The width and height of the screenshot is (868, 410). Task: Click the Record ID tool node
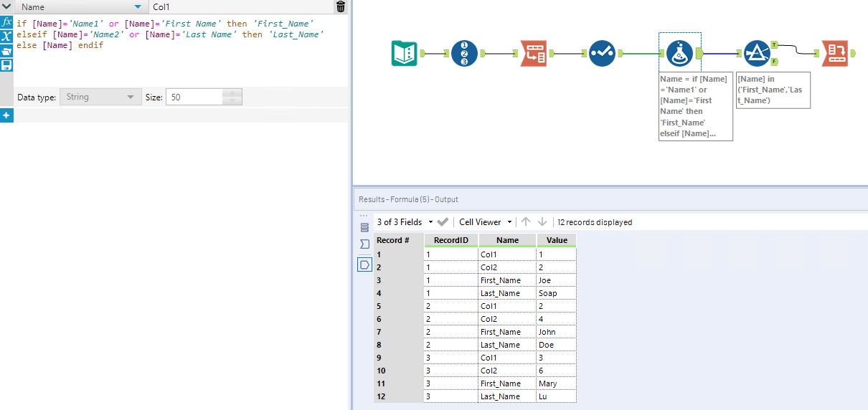click(x=464, y=53)
